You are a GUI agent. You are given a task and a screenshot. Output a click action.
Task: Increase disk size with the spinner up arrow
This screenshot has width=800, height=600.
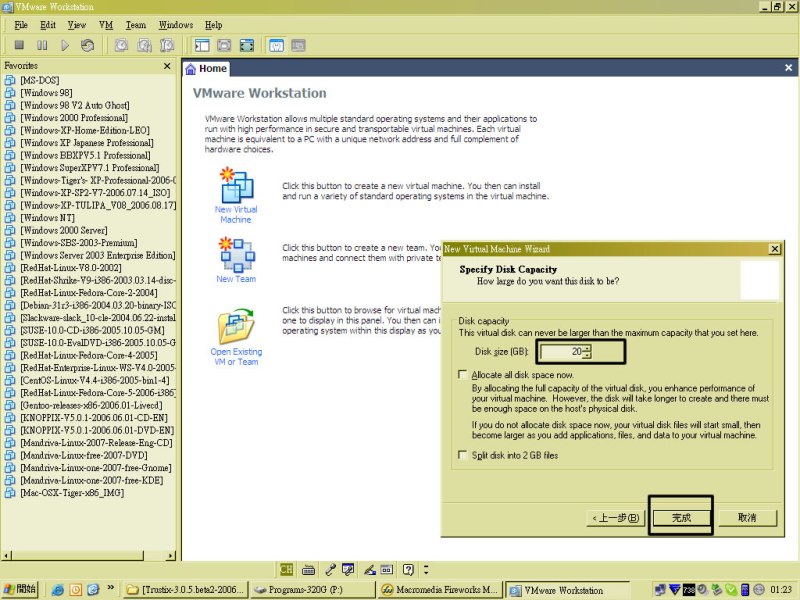587,348
